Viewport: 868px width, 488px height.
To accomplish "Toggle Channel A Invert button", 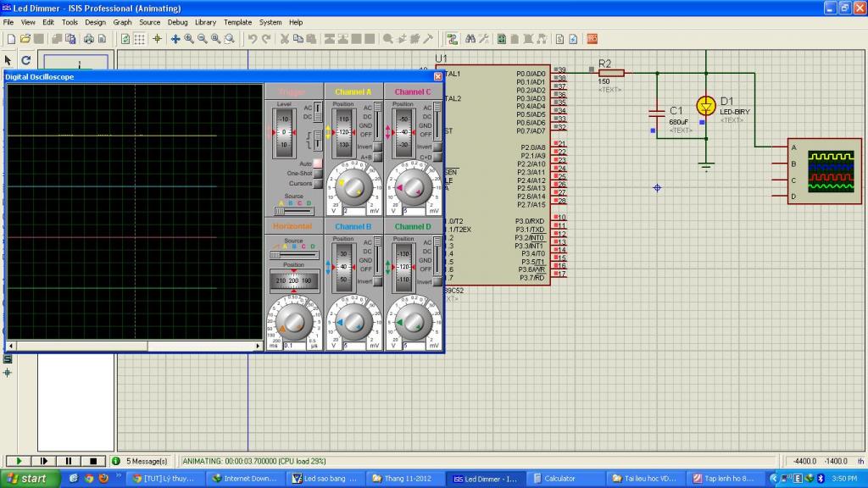I will [378, 147].
